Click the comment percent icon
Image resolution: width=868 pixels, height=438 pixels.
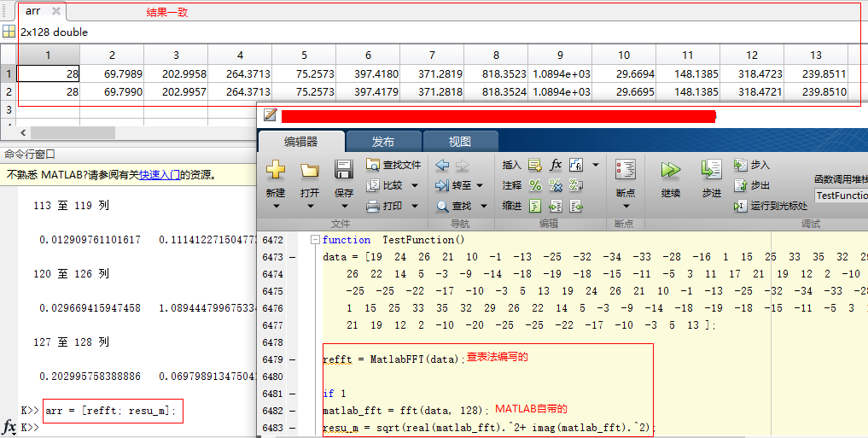tap(535, 185)
